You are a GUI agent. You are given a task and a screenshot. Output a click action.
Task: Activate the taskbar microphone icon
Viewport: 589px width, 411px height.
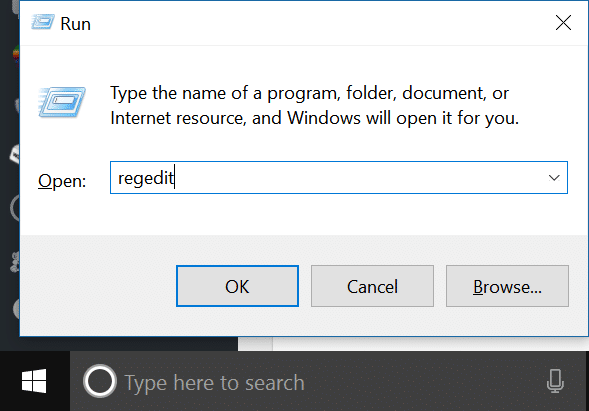coord(555,381)
